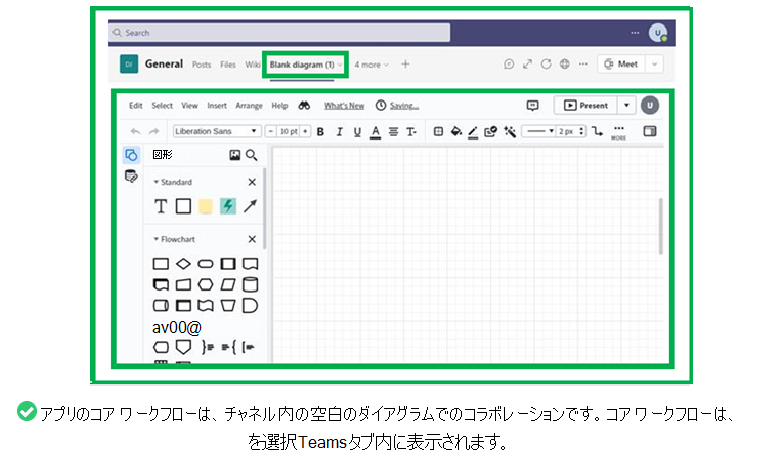Open tab conversation chat icon
770x458 pixels.
click(x=509, y=64)
